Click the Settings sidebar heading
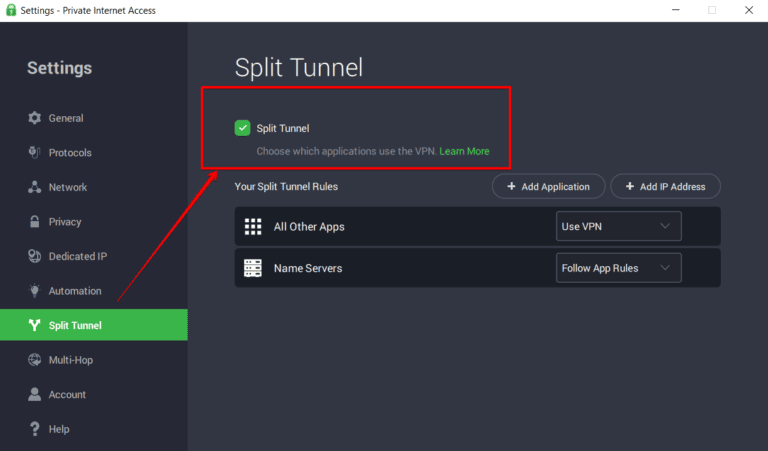 (x=59, y=68)
